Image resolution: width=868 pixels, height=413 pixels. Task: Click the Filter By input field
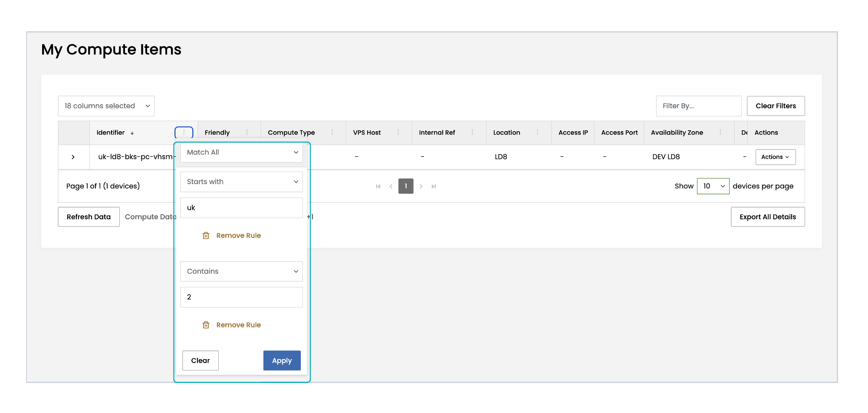click(698, 106)
